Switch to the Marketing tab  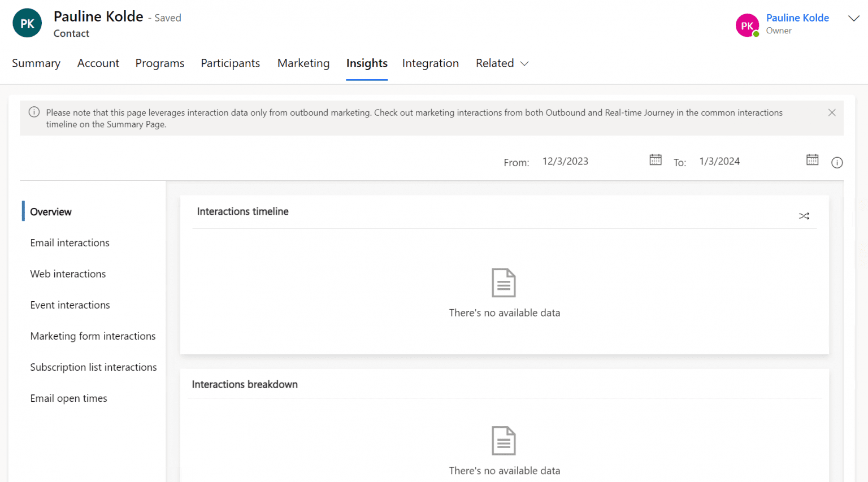coord(303,63)
